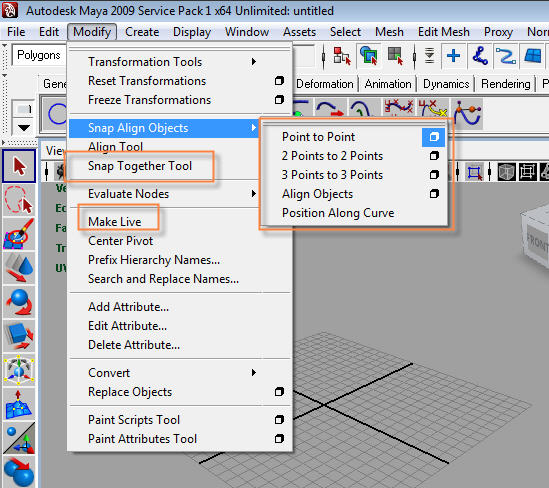Select the Soft Modification tool
Image resolution: width=549 pixels, height=488 pixels.
point(19,403)
